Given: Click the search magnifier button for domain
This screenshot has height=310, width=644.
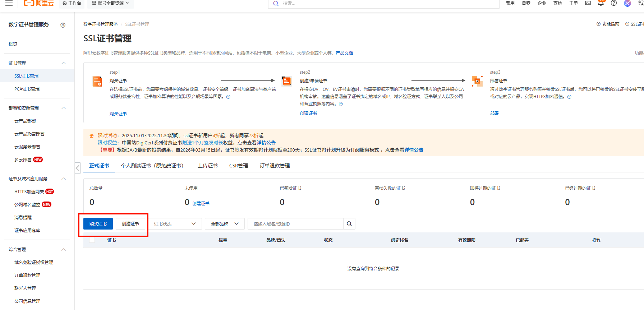Looking at the screenshot, I should click(349, 224).
